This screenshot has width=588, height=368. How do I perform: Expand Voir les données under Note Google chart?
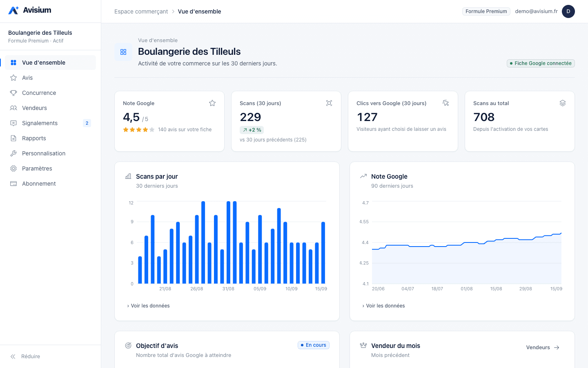[383, 306]
